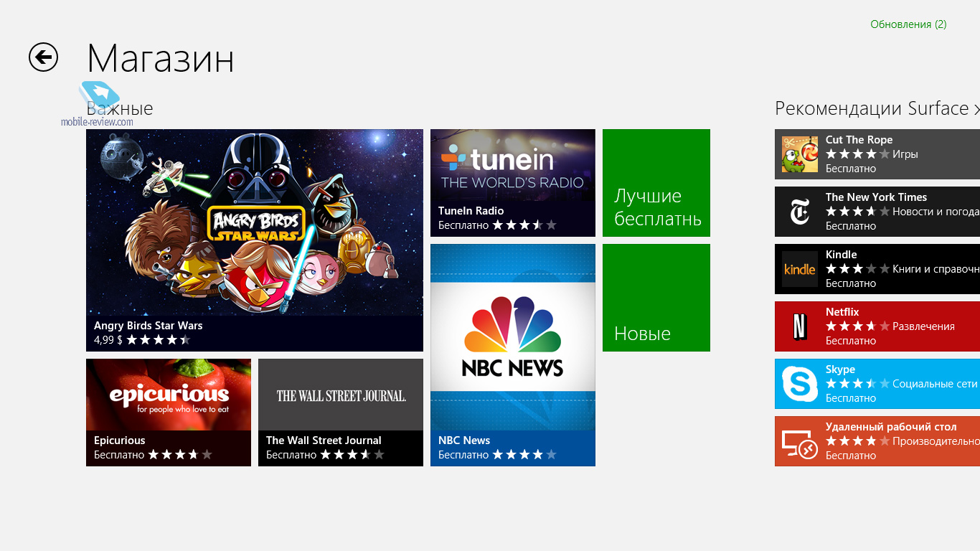Screen dimensions: 980x551
Task: Click The New York Times title text
Action: click(876, 197)
